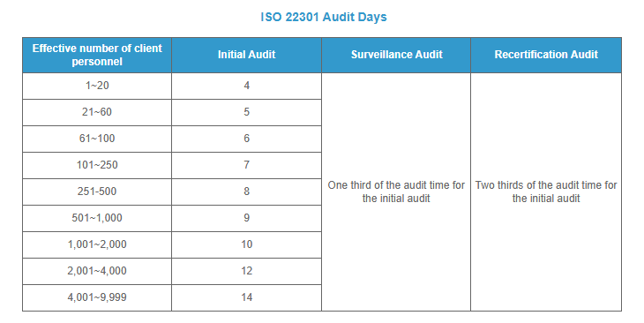Screen dimensions: 644x323
Task: Select the initial audit value 14
Action: click(x=246, y=297)
